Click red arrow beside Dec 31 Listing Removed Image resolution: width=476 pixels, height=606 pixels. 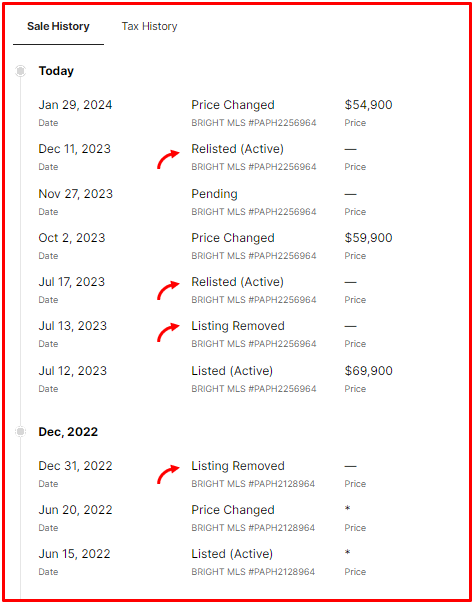pyautogui.click(x=168, y=474)
